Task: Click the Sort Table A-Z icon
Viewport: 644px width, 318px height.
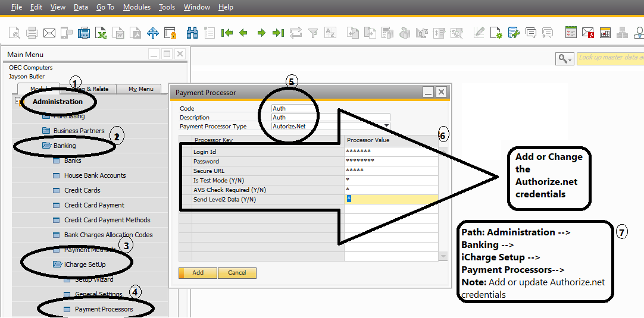Action: (x=330, y=33)
